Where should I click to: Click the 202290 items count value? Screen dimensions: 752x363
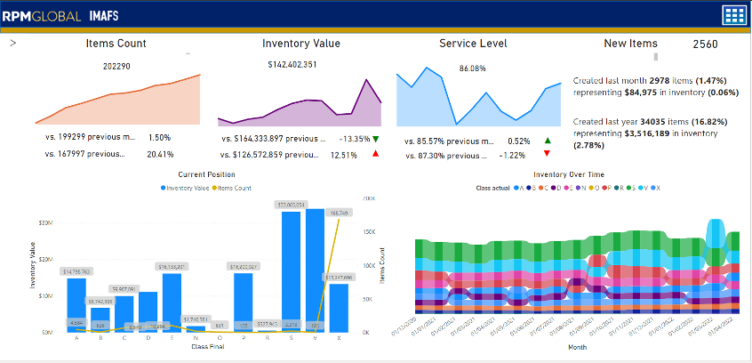coord(116,66)
